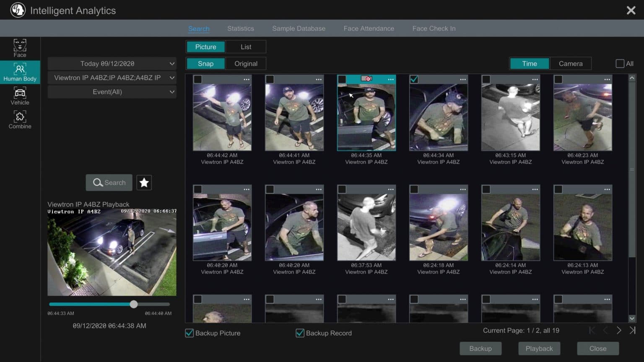Go to the next results page
Viewport: 644px width, 362px height.
[619, 331]
